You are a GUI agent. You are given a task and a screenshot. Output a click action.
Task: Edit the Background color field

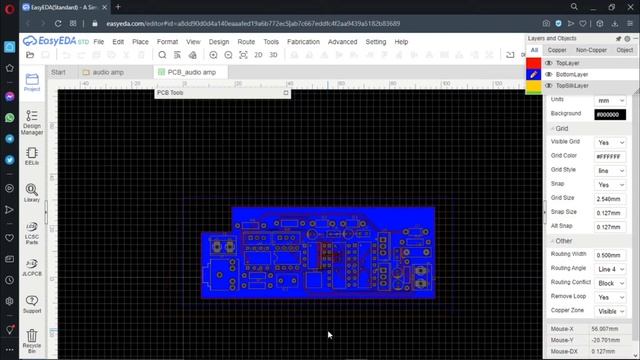[610, 115]
